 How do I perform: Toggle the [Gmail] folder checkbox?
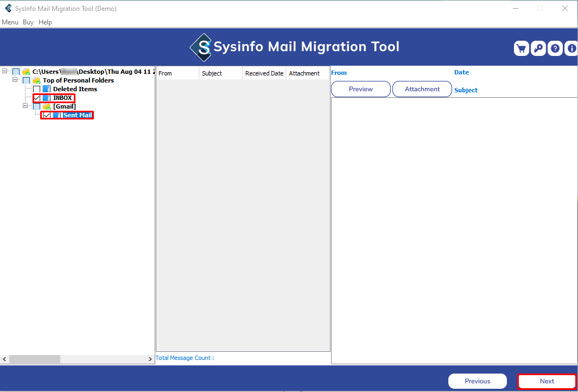pos(37,106)
